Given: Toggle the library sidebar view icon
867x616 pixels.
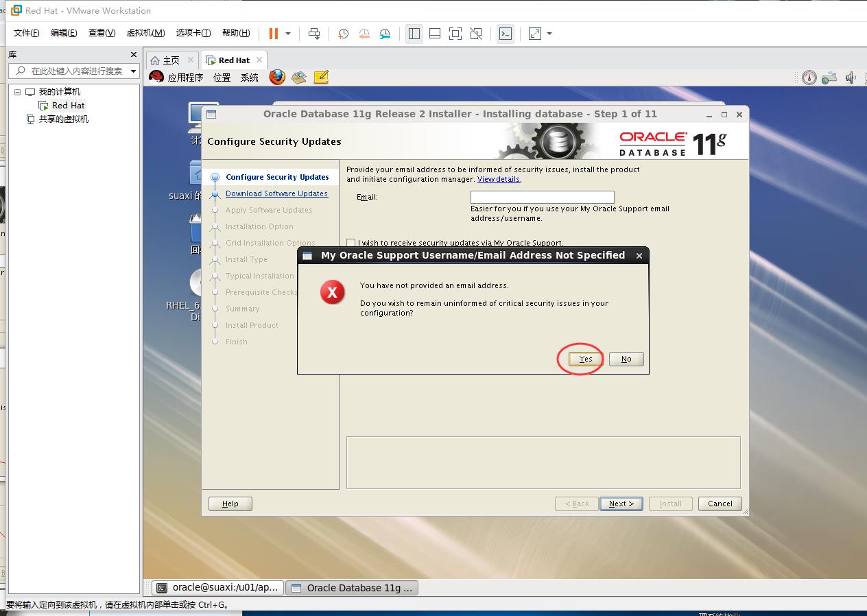Looking at the screenshot, I should [x=414, y=34].
